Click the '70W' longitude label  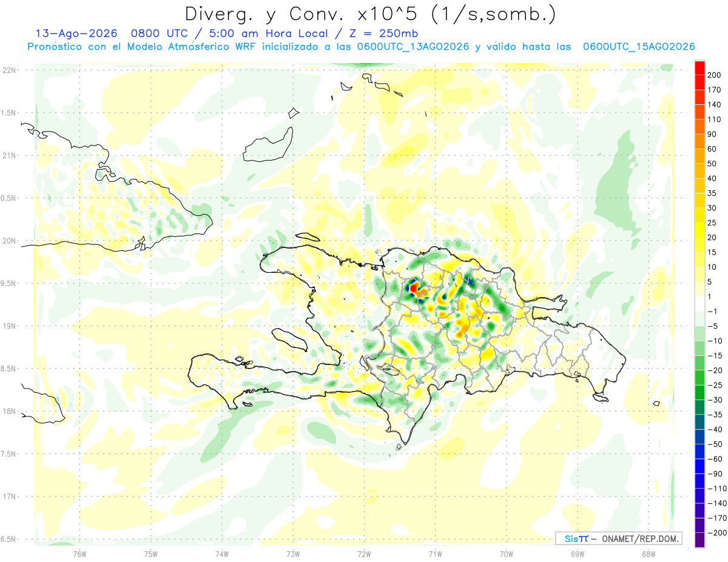coord(506,553)
